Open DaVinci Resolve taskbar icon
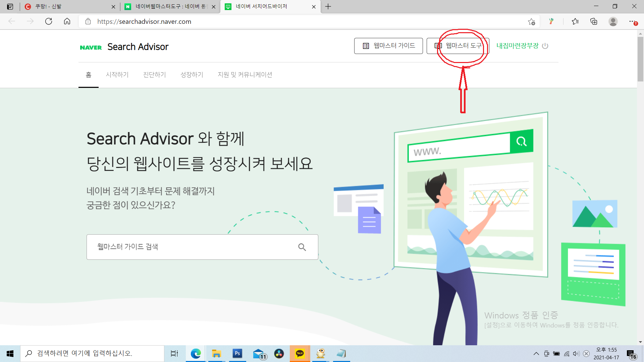Image resolution: width=644 pixels, height=362 pixels. [x=279, y=354]
